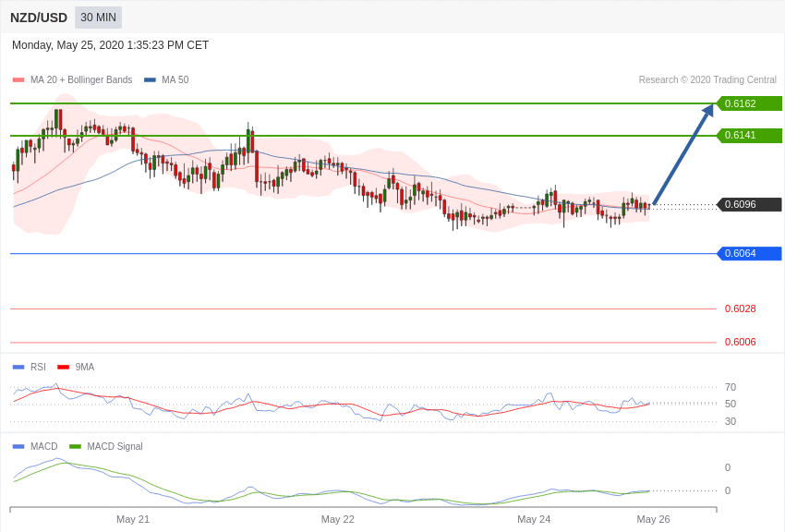Image resolution: width=785 pixels, height=532 pixels.
Task: Click the MA 20 + Bollinger Bands legend swatch
Action: (18, 80)
